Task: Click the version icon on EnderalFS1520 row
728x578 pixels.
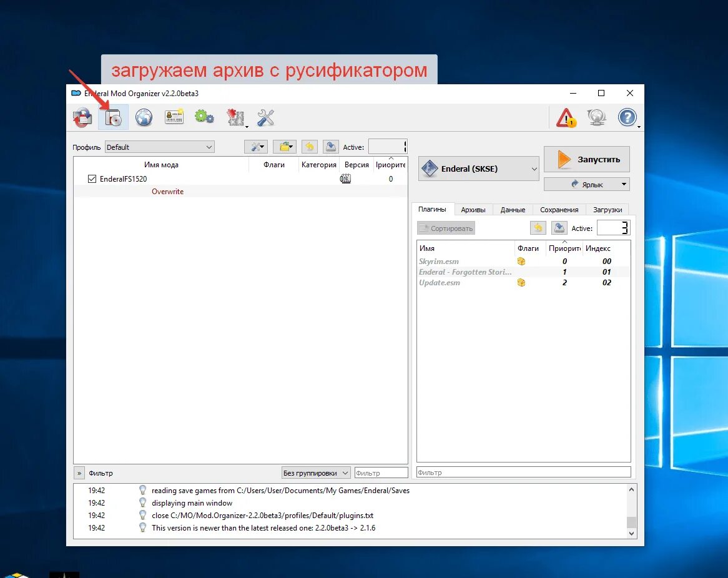Action: point(345,179)
